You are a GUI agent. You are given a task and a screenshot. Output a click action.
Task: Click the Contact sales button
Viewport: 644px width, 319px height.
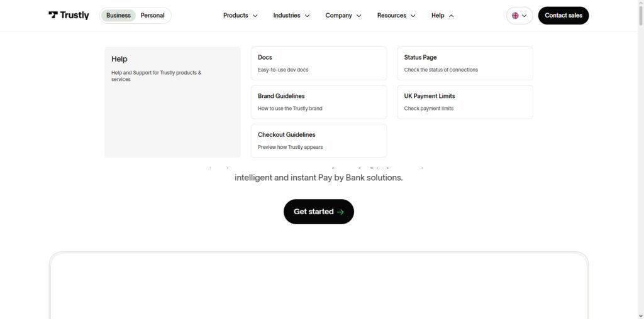[563, 16]
